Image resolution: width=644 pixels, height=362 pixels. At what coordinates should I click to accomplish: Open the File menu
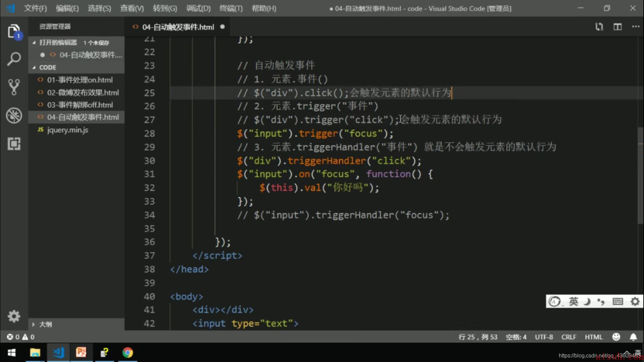tap(35, 8)
